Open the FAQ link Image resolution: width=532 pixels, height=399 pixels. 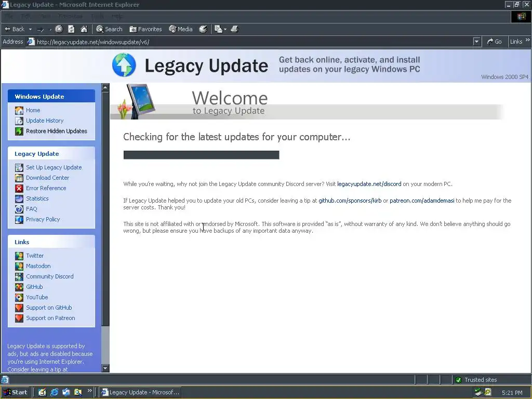click(x=32, y=209)
